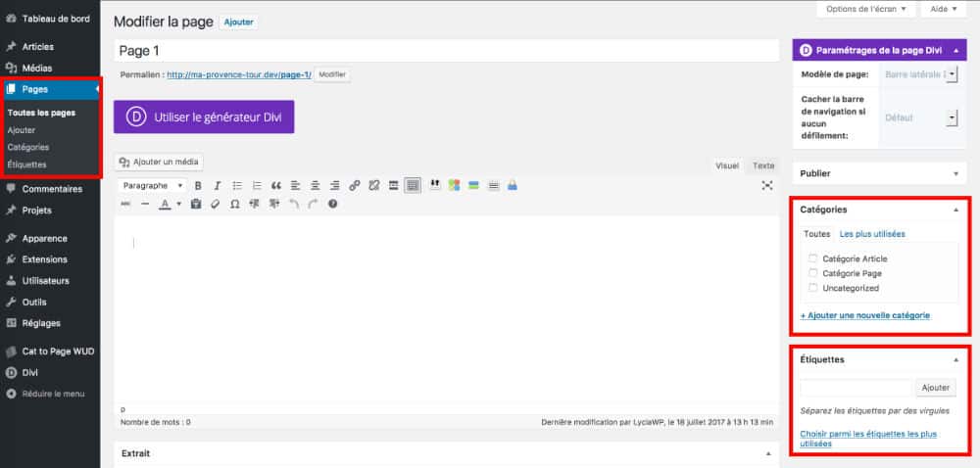This screenshot has height=468, width=980.
Task: Click Utiliser le générateur Divi button
Action: point(204,116)
